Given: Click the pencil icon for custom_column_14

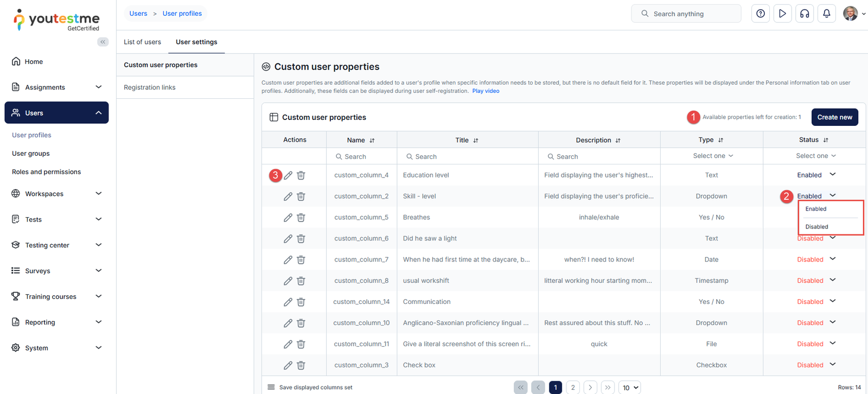Looking at the screenshot, I should tap(288, 302).
